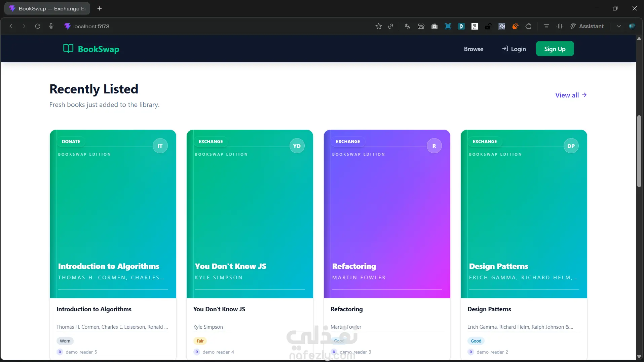The width and height of the screenshot is (644, 362).
Task: Click the EXCHANGE badge on Design Patterns cover
Action: (485, 142)
